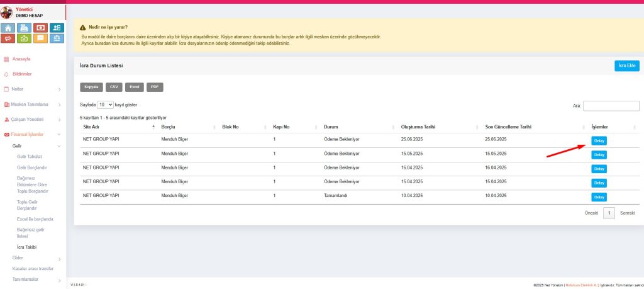Click Detay for the 25.06.2025 record
644x289 pixels.
[x=599, y=140]
